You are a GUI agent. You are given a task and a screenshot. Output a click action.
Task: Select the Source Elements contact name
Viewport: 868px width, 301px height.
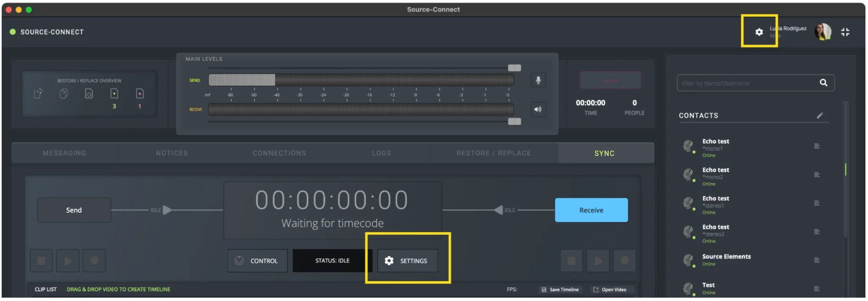pyautogui.click(x=726, y=256)
